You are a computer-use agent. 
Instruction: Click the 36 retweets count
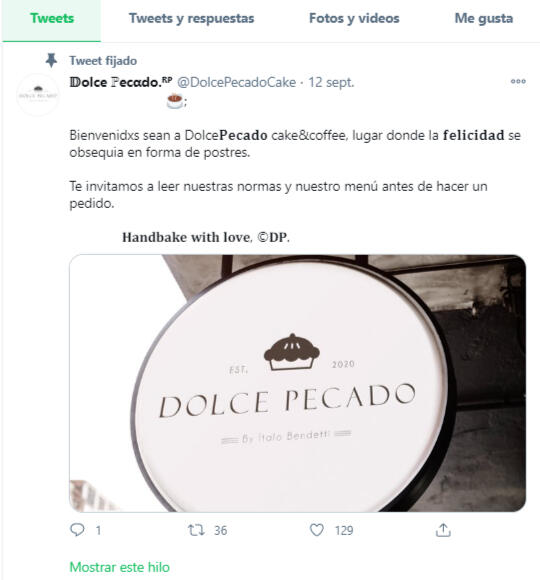[x=220, y=530]
